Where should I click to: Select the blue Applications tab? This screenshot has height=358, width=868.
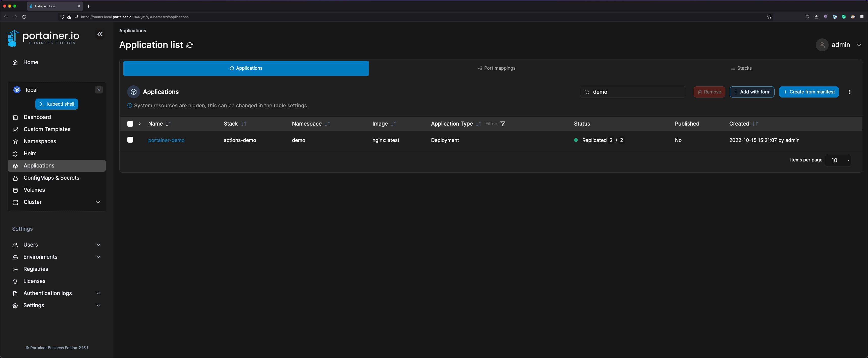[246, 68]
